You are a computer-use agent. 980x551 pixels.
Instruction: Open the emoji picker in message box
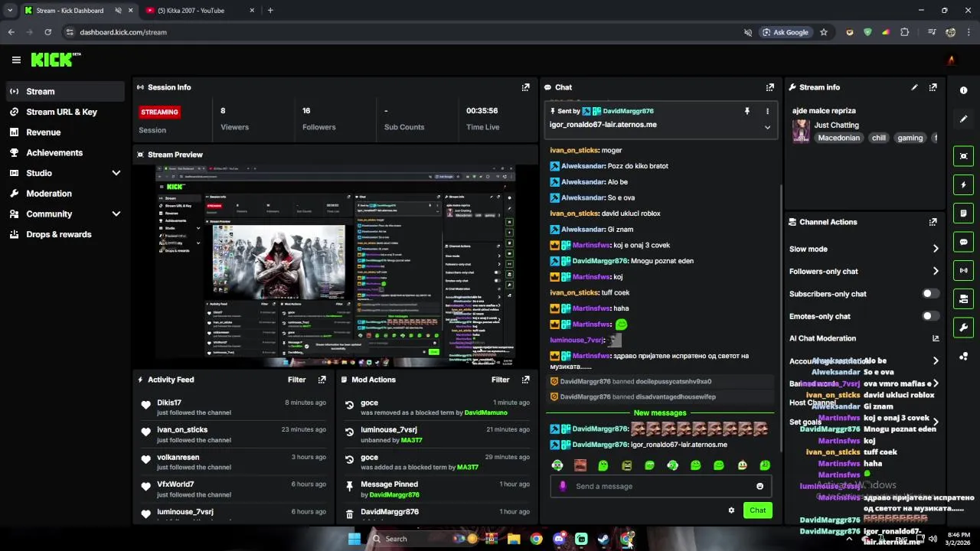point(759,486)
